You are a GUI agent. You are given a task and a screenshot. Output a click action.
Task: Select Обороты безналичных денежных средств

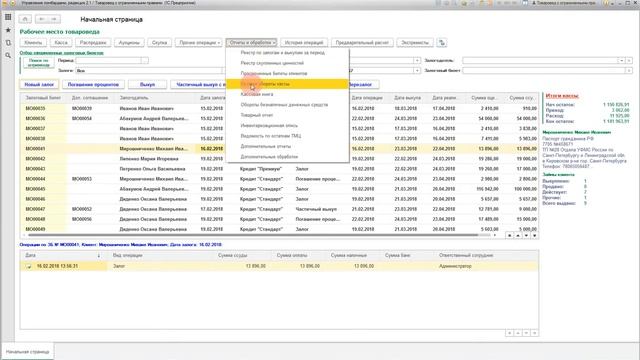coord(287,104)
